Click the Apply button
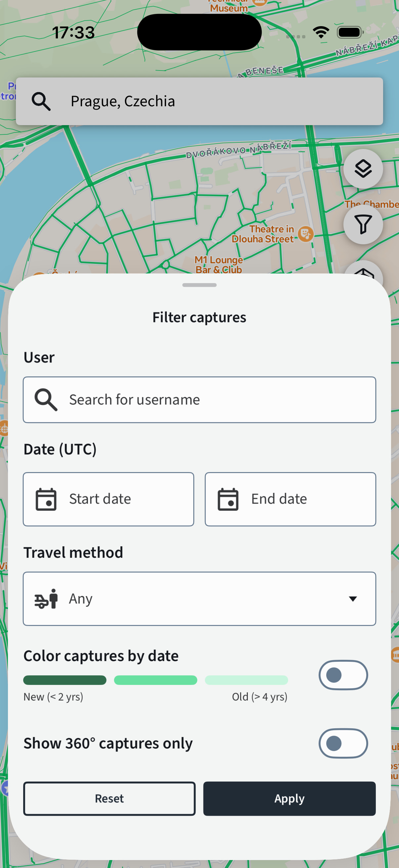Viewport: 399px width, 868px height. 289,798
